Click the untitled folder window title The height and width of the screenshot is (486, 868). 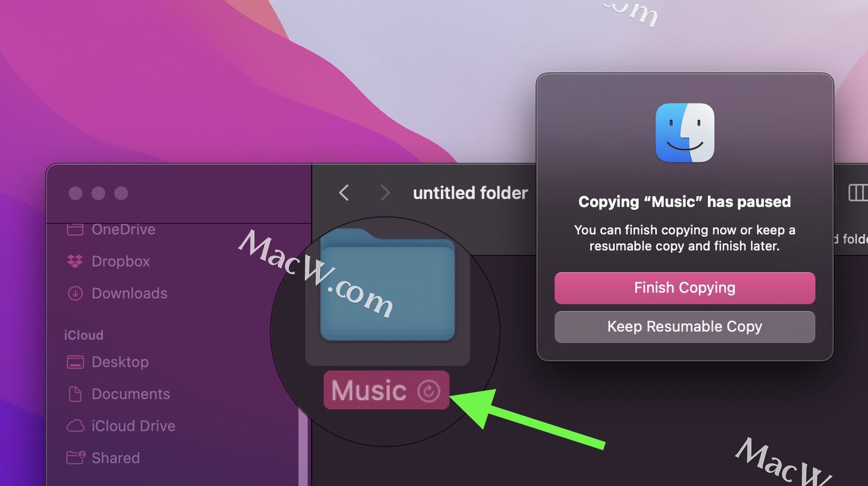[470, 193]
